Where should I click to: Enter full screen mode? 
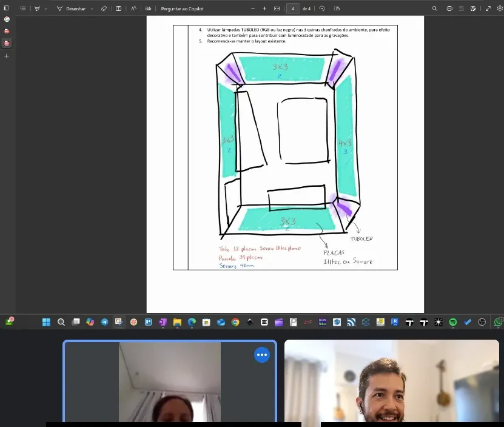coord(488,8)
